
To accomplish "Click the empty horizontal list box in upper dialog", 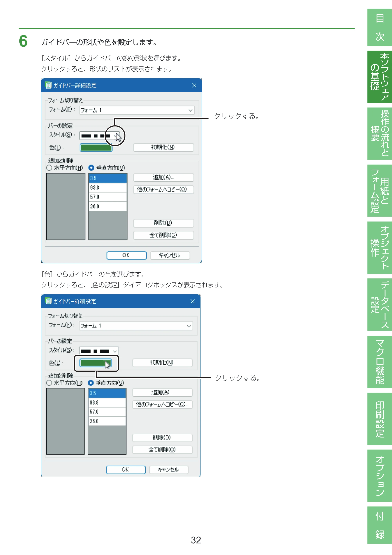I will [66, 207].
